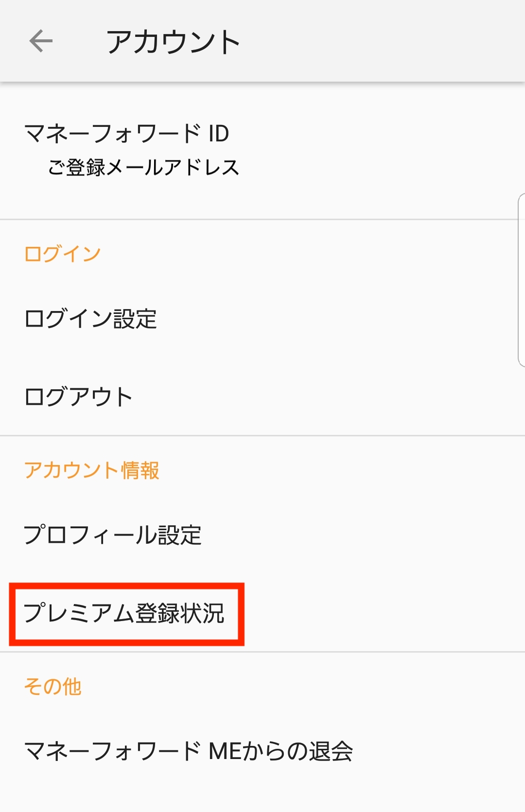This screenshot has width=525, height=812.
Task: Click the "ME" letters in the withdrawal item
Action: 225,751
